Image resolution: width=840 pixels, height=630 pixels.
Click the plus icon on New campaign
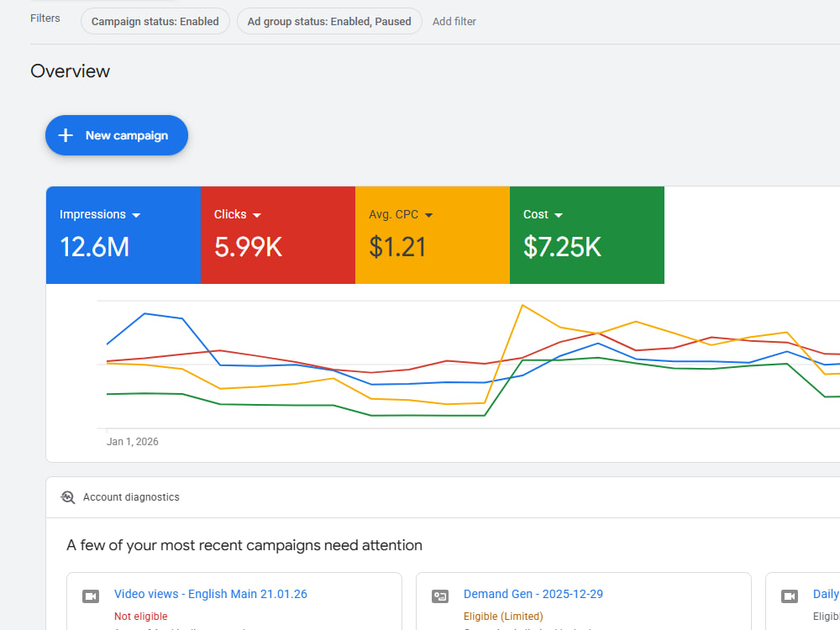pos(66,135)
